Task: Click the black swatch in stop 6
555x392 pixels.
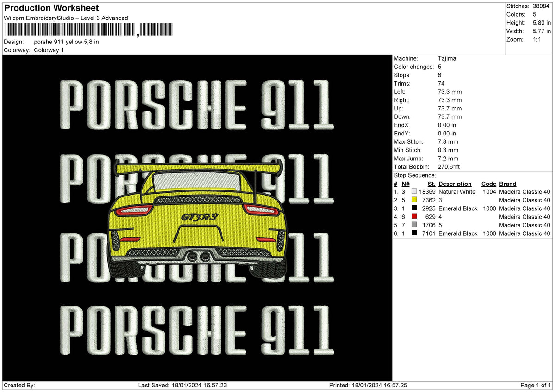Action: (x=414, y=233)
